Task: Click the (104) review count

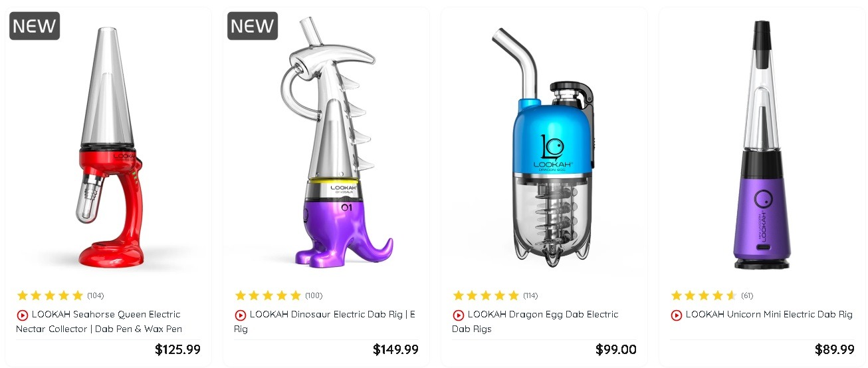Action: tap(96, 295)
